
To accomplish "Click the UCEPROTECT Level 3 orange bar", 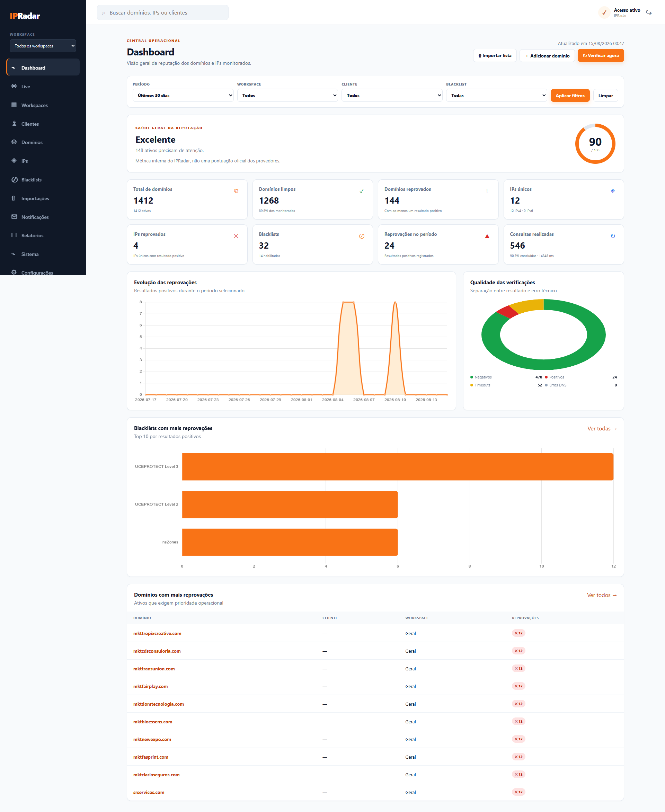I will tap(398, 467).
